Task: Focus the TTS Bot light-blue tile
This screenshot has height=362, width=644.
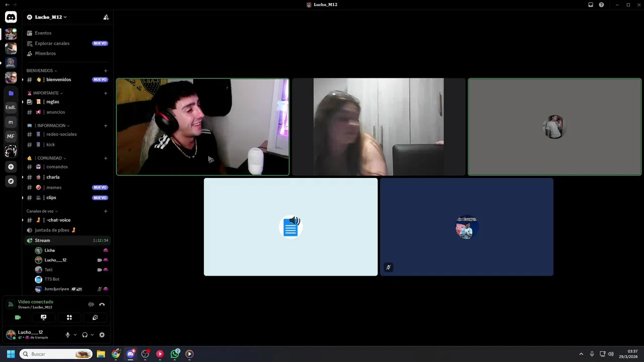Action: point(291,227)
